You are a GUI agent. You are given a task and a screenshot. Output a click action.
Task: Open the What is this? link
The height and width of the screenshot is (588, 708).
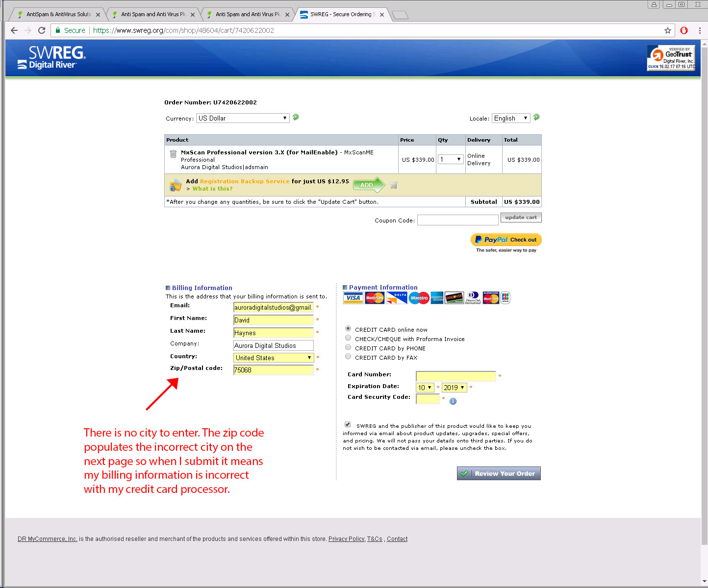click(x=212, y=189)
